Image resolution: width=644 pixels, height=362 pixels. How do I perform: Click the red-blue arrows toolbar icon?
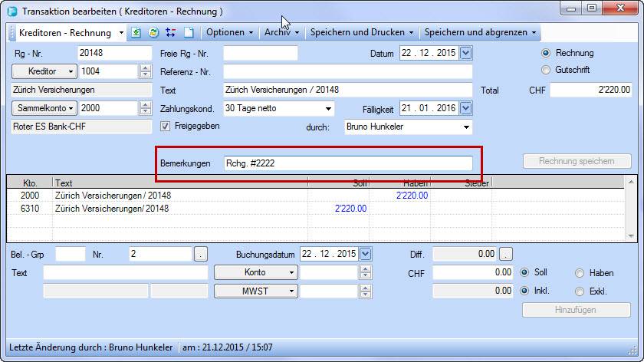click(170, 33)
